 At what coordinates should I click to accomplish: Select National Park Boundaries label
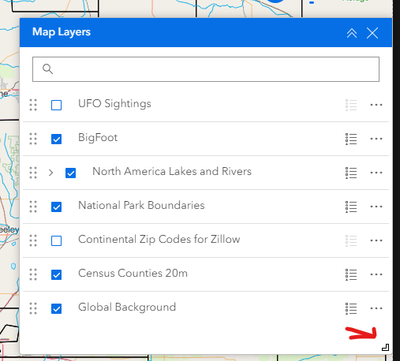point(141,205)
